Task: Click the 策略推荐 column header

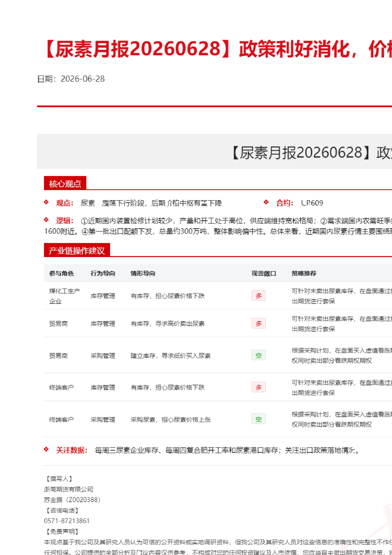Action: (x=304, y=273)
